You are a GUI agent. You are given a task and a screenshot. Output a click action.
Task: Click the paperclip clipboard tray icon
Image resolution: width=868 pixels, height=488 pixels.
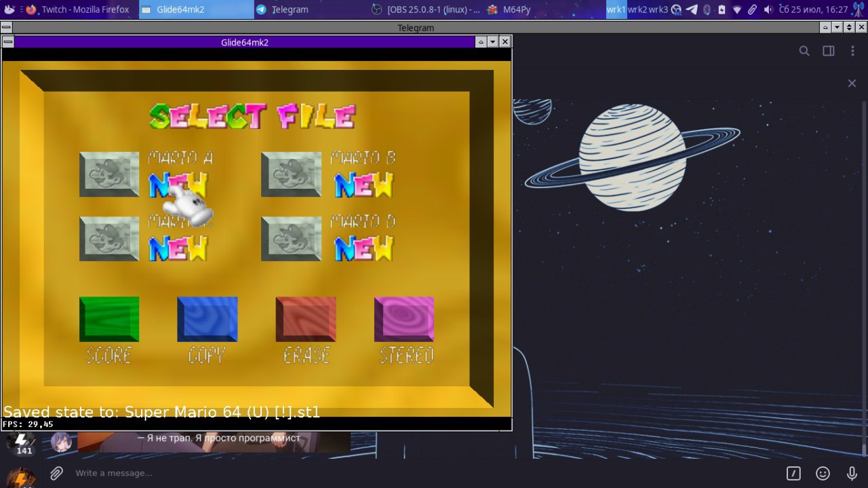pyautogui.click(x=752, y=10)
